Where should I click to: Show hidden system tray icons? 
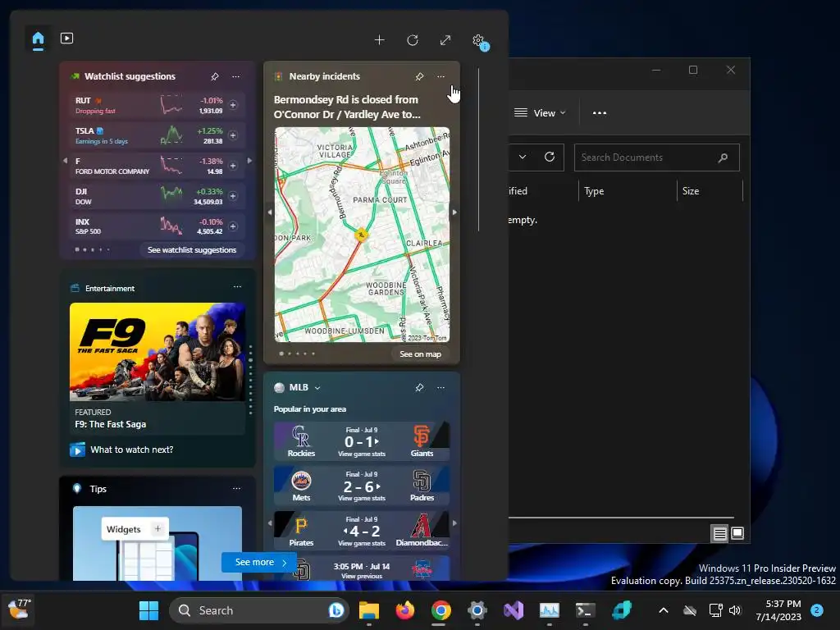pos(663,610)
